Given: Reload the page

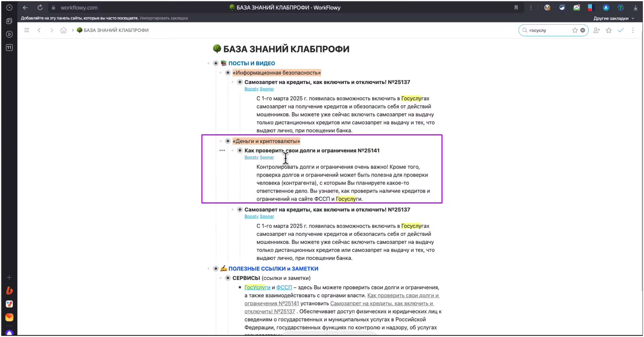Looking at the screenshot, I should 40,8.
